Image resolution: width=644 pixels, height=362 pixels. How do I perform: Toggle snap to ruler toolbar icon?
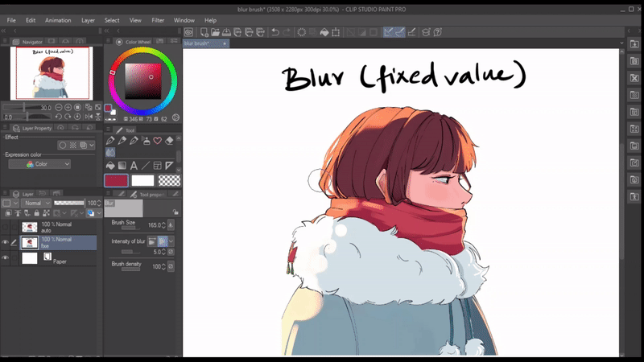point(389,32)
